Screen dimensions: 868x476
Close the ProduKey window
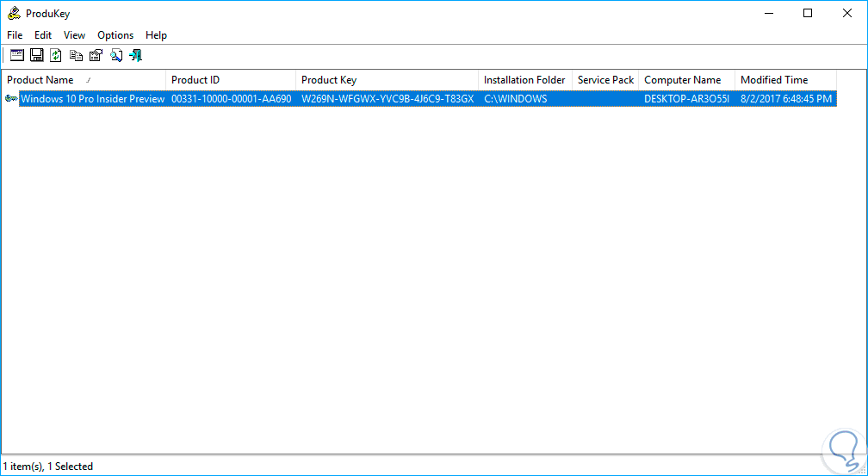click(x=847, y=13)
